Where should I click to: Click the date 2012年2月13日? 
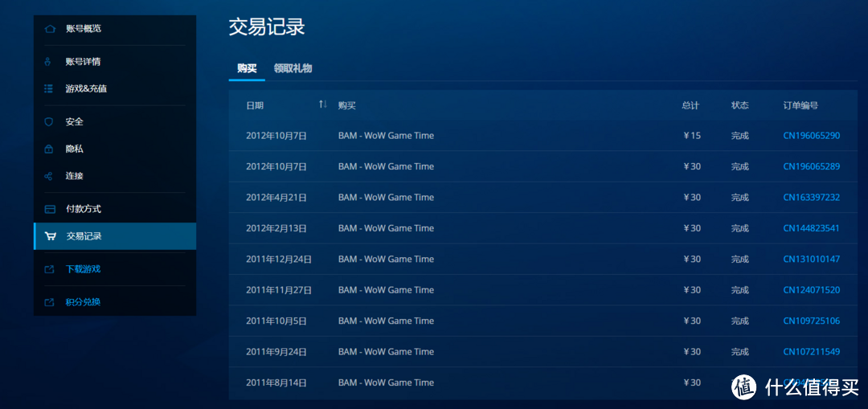click(276, 228)
